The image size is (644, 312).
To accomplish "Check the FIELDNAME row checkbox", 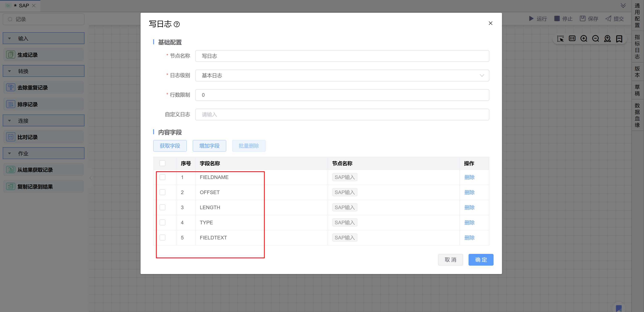I will [x=162, y=177].
